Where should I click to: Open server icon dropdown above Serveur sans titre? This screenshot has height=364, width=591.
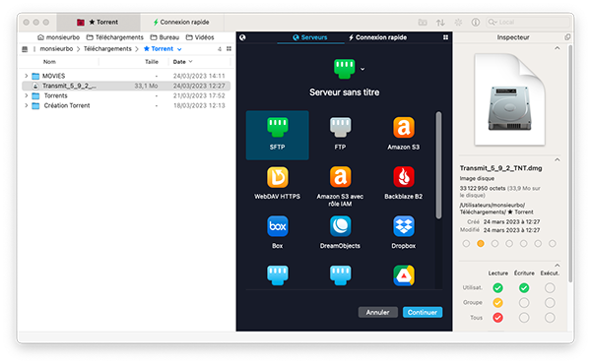(362, 69)
